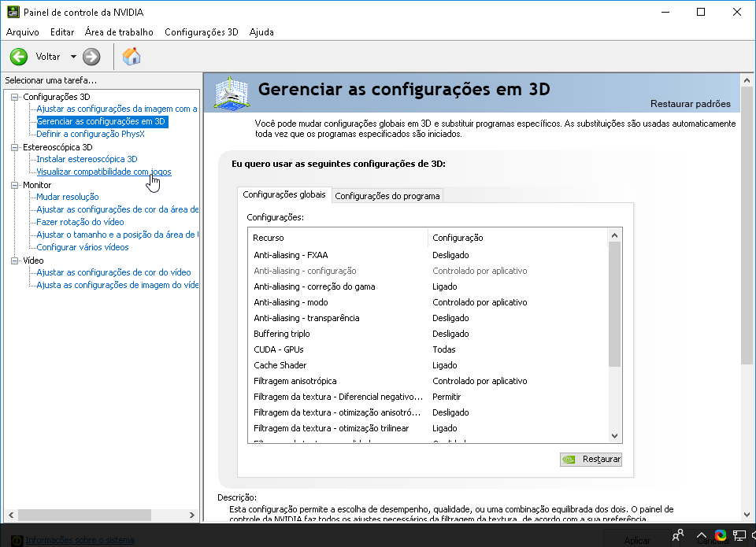Open Visualizar compatibilidade com jogos
Image resolution: width=756 pixels, height=547 pixels.
click(104, 172)
